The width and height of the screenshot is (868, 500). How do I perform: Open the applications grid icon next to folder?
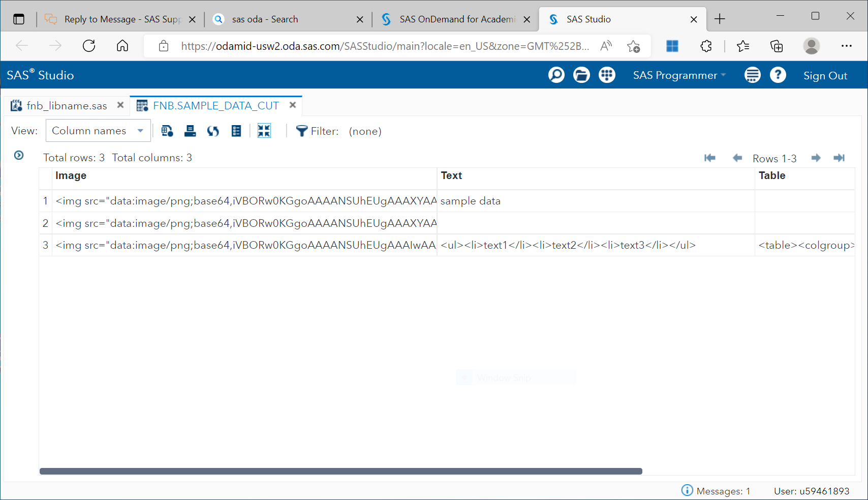[607, 75]
